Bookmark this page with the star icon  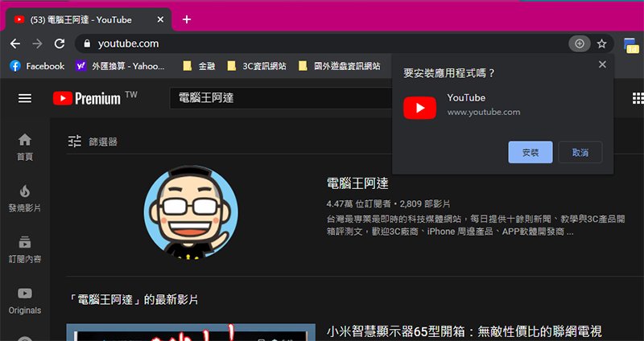click(601, 43)
